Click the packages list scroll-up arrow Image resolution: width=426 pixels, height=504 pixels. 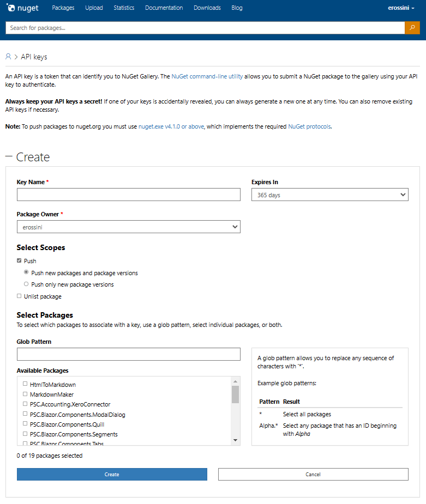(235, 381)
